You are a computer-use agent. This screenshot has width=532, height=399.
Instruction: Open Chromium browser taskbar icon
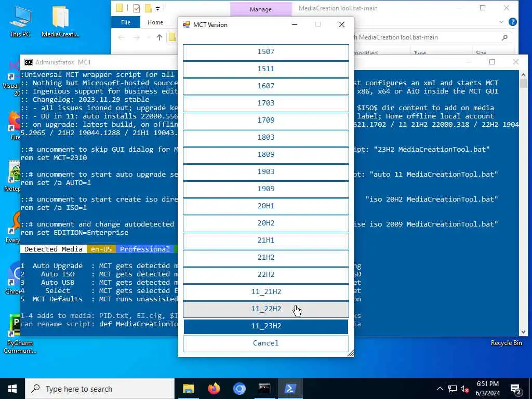pyautogui.click(x=239, y=389)
